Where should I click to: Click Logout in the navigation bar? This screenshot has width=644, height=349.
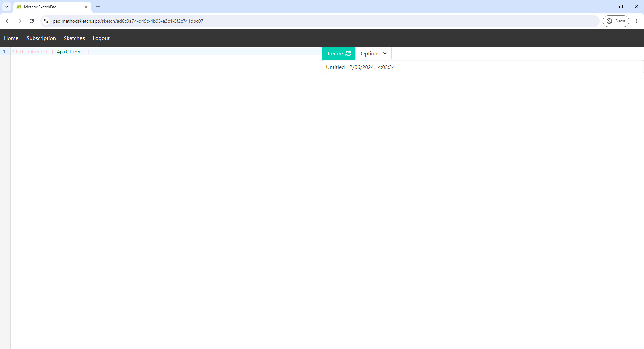[x=101, y=38]
